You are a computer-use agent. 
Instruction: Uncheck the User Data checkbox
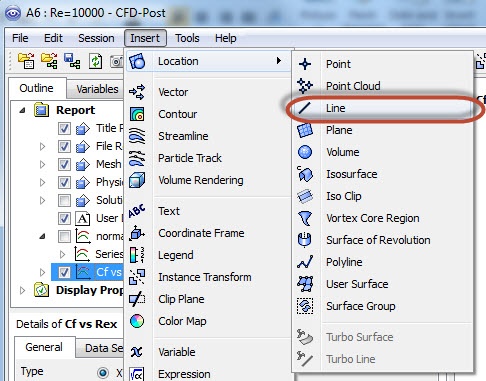point(64,218)
